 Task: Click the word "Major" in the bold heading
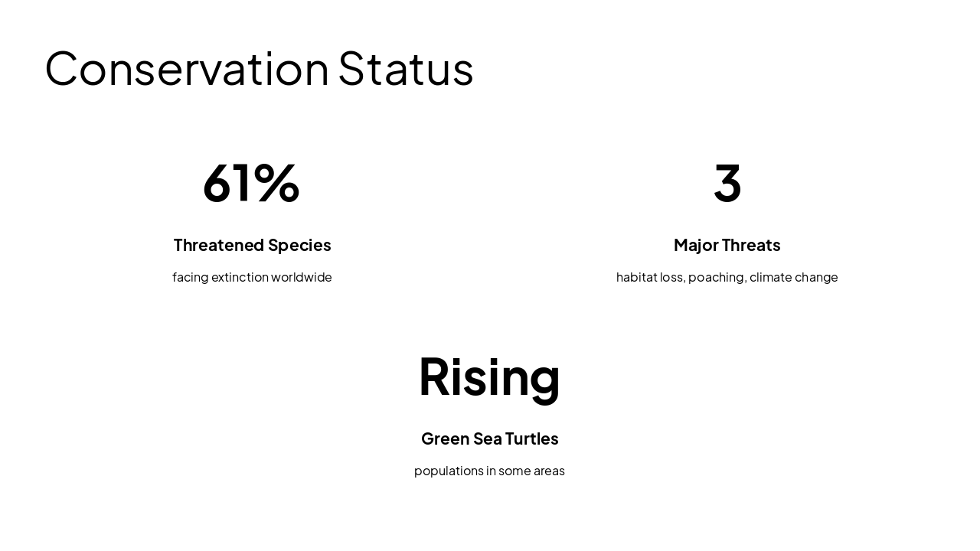click(x=696, y=245)
